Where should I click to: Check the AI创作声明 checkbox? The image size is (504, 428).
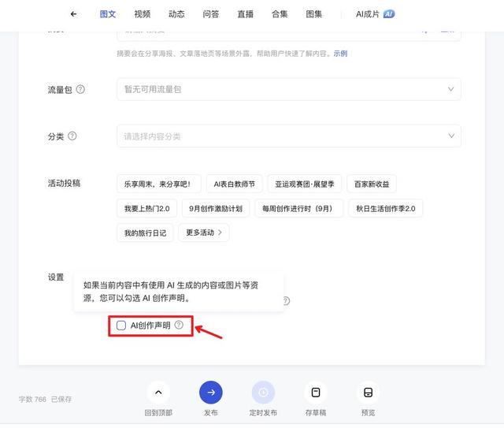[121, 326]
